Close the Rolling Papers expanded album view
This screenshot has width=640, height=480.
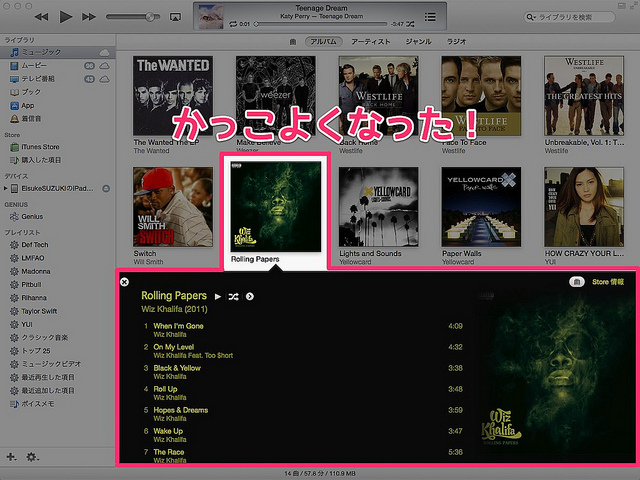[x=124, y=282]
